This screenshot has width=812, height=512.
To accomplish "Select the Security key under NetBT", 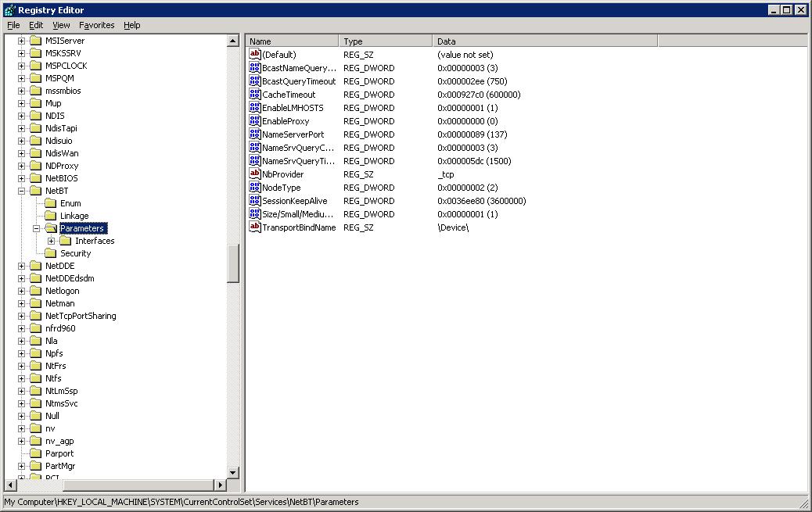I will [76, 252].
